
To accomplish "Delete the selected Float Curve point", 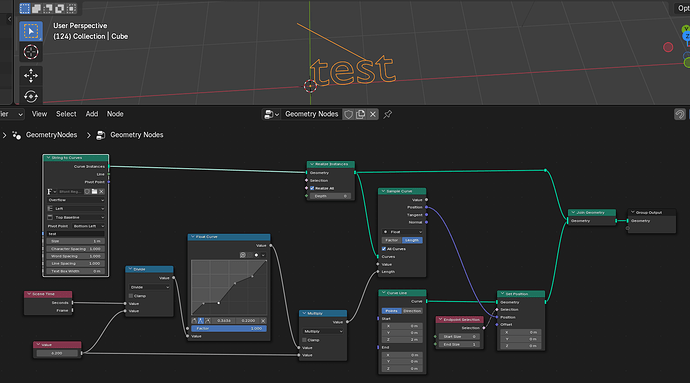I will point(263,320).
